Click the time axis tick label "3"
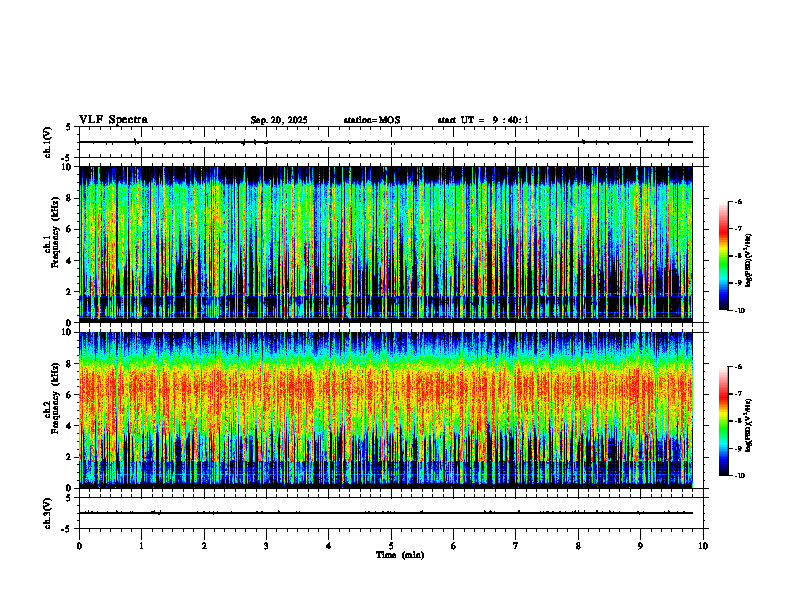The width and height of the screenshot is (792, 612). [x=266, y=546]
